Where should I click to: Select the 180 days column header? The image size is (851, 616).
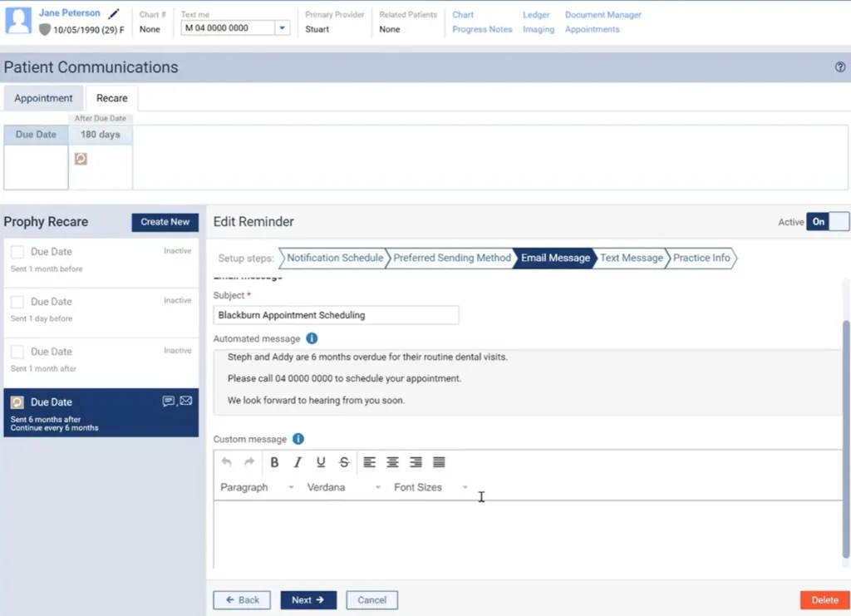[x=101, y=135]
